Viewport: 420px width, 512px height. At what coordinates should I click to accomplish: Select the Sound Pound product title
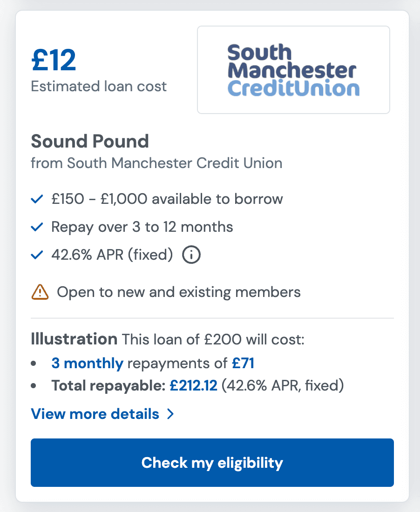(89, 141)
